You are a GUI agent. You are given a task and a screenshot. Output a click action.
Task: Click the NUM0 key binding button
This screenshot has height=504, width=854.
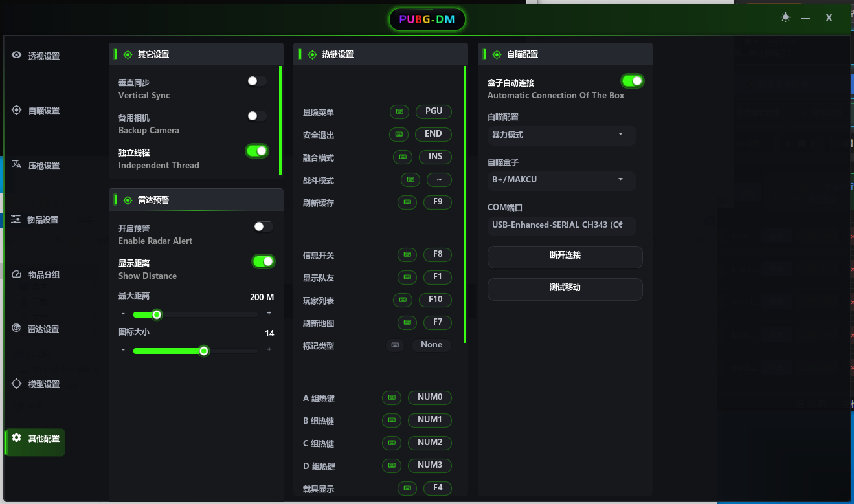point(430,397)
